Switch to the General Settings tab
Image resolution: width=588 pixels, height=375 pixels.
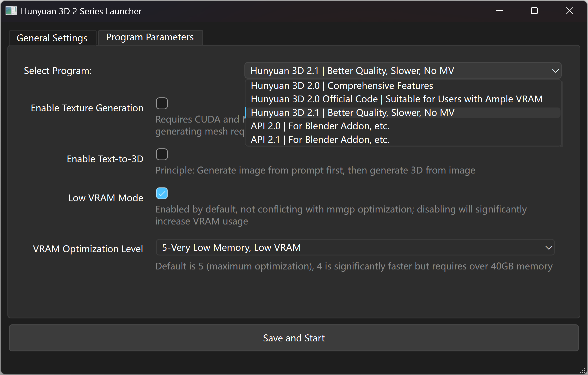pos(52,38)
